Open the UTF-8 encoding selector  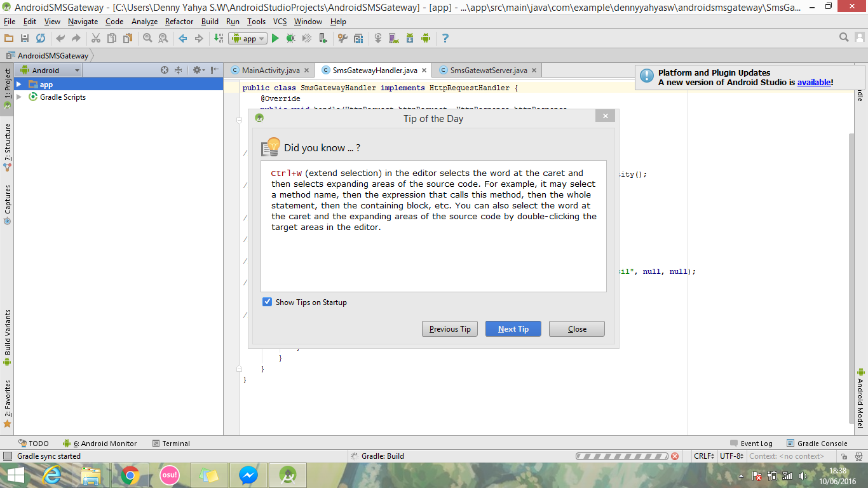731,456
